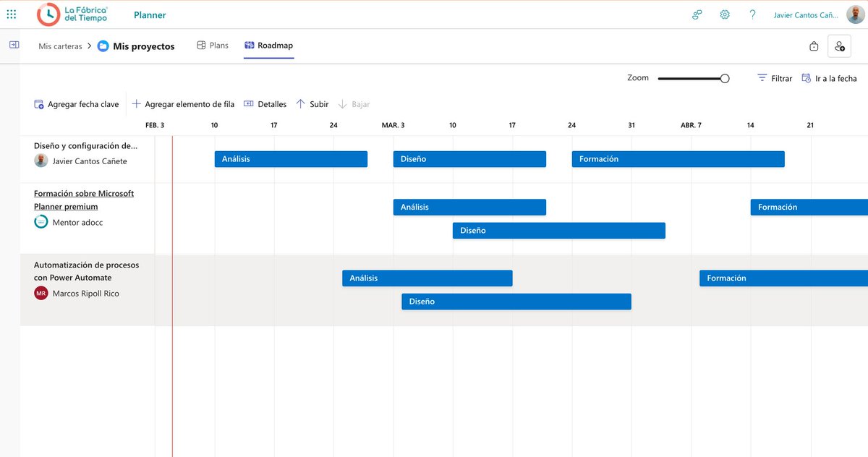Select the Diseño bar in Marcos Ripoll row
This screenshot has height=457, width=868.
(x=516, y=302)
